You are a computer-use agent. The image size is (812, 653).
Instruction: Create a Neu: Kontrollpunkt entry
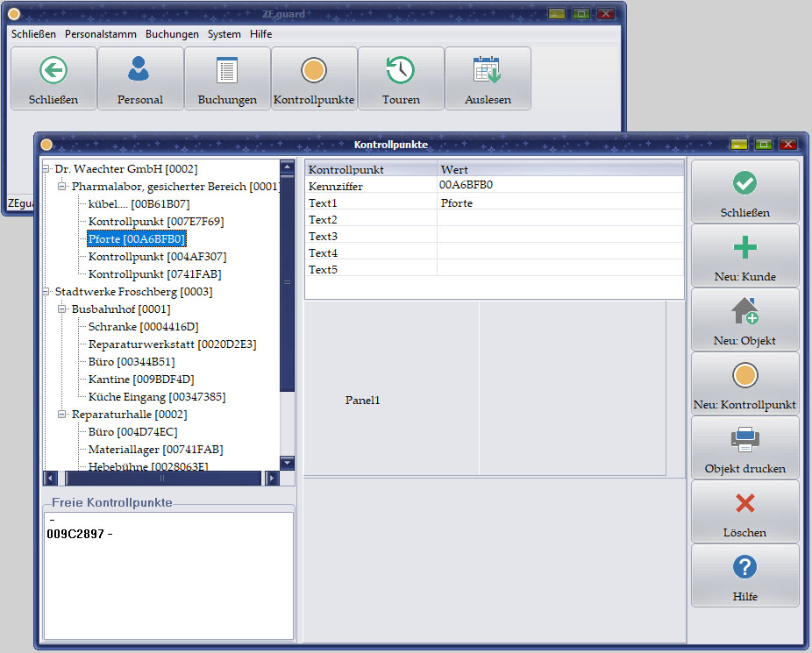(x=744, y=383)
